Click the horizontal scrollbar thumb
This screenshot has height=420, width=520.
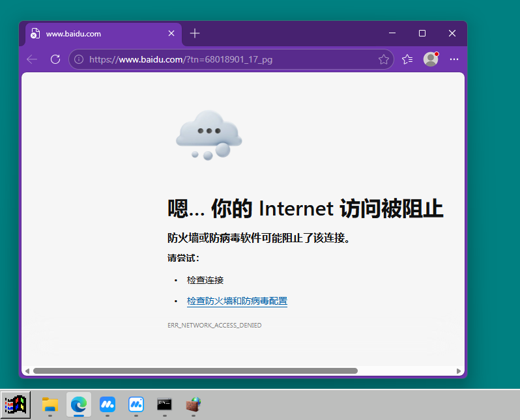[x=195, y=371]
